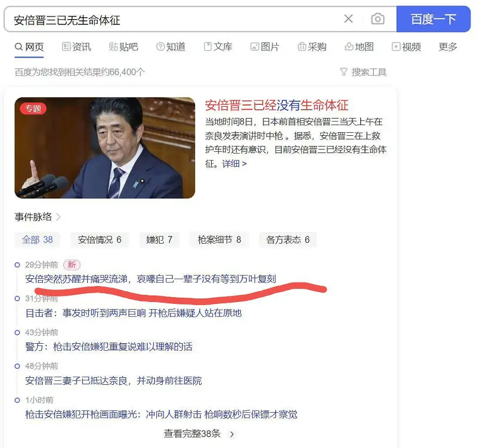The image size is (477, 448).
Task: Go to the 知道 tab
Action: (171, 47)
